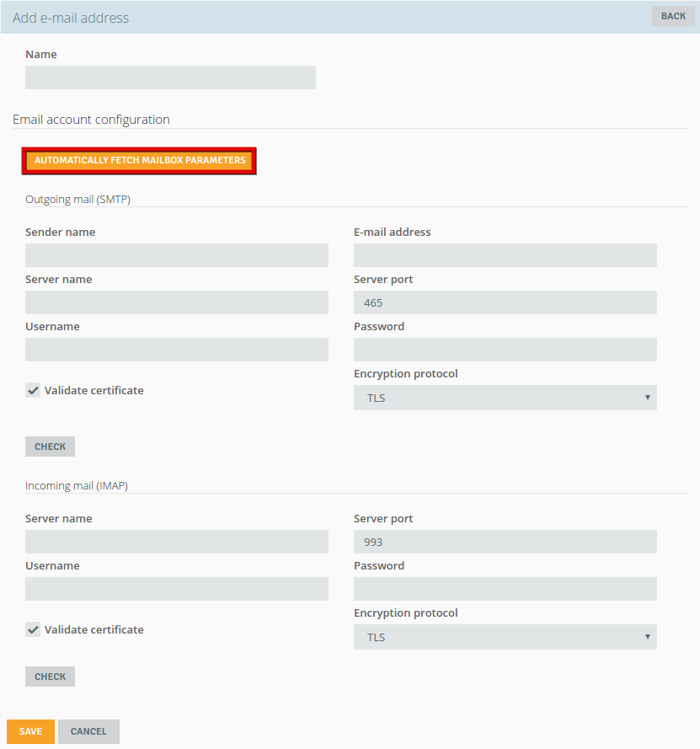Focus the Name input field
This screenshot has width=700, height=749.
point(170,78)
